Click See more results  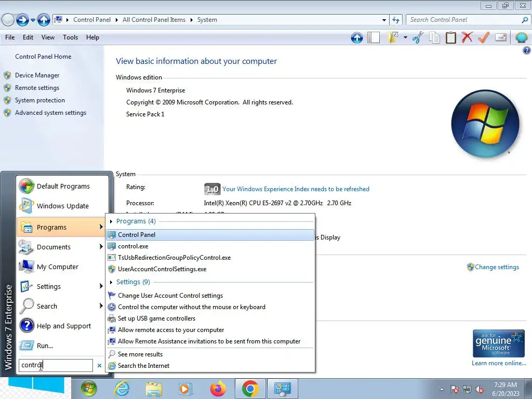(210, 354)
